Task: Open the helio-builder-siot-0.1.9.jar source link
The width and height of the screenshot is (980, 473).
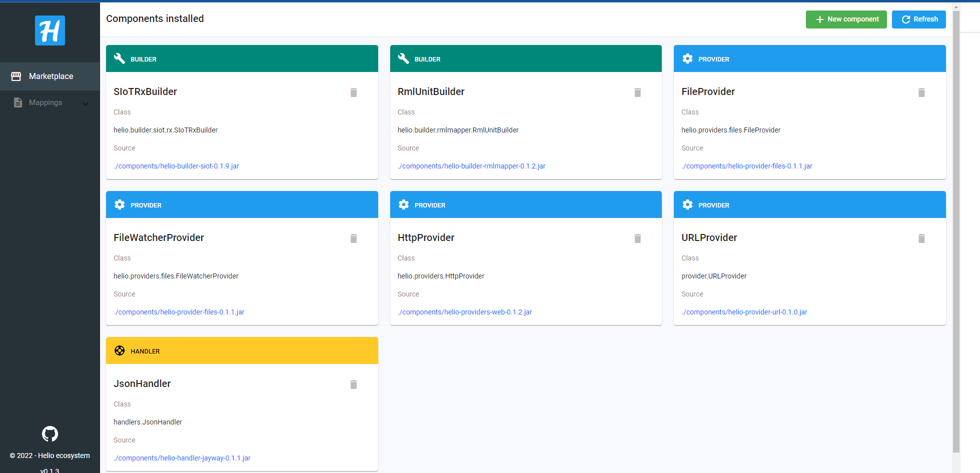Action: click(x=176, y=165)
